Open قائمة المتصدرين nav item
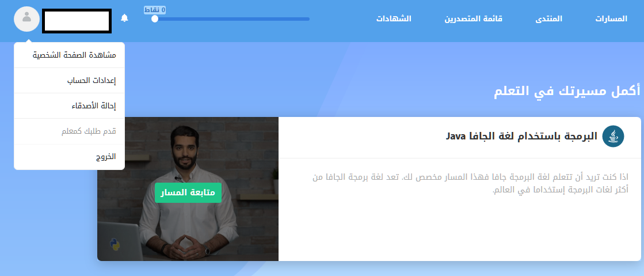The height and width of the screenshot is (276, 644). point(473,19)
